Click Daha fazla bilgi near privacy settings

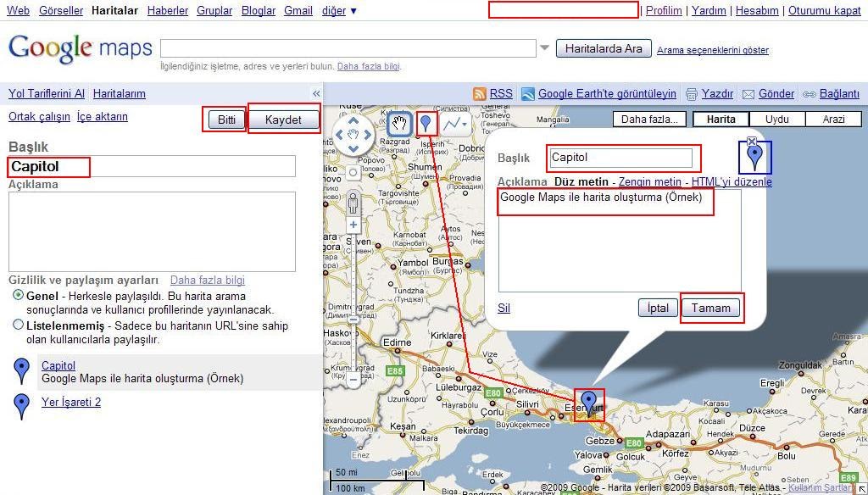[208, 281]
